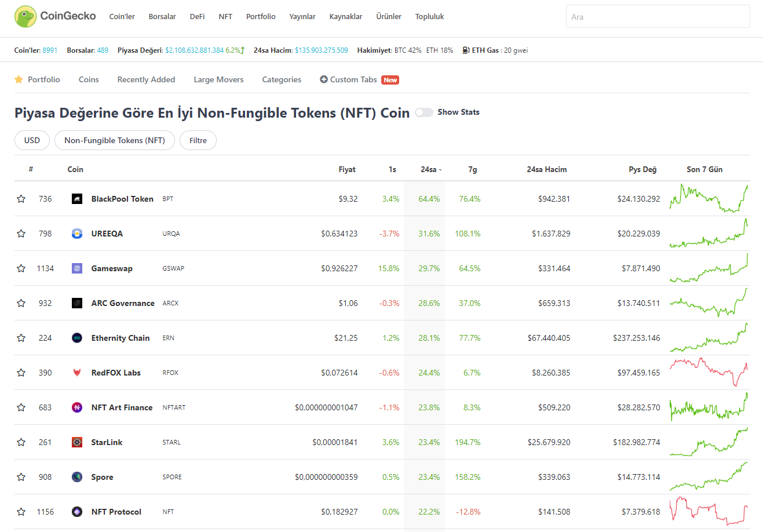Open the NFT menu

click(225, 17)
